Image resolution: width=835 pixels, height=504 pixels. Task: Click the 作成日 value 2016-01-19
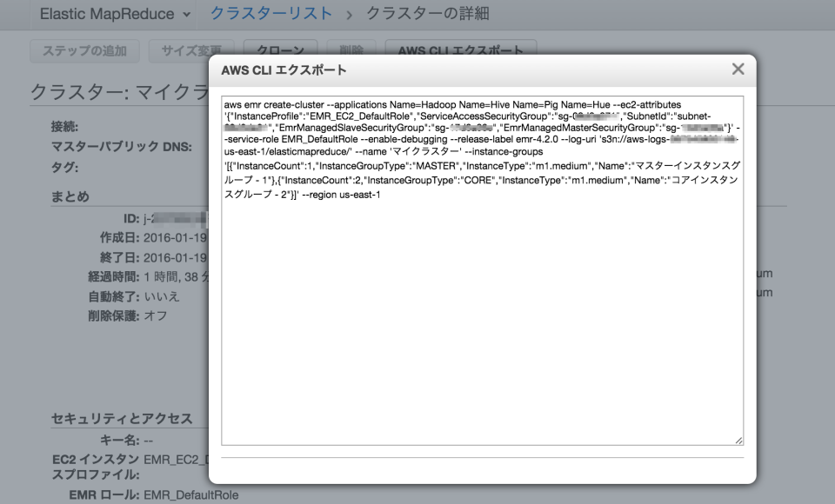pyautogui.click(x=175, y=238)
